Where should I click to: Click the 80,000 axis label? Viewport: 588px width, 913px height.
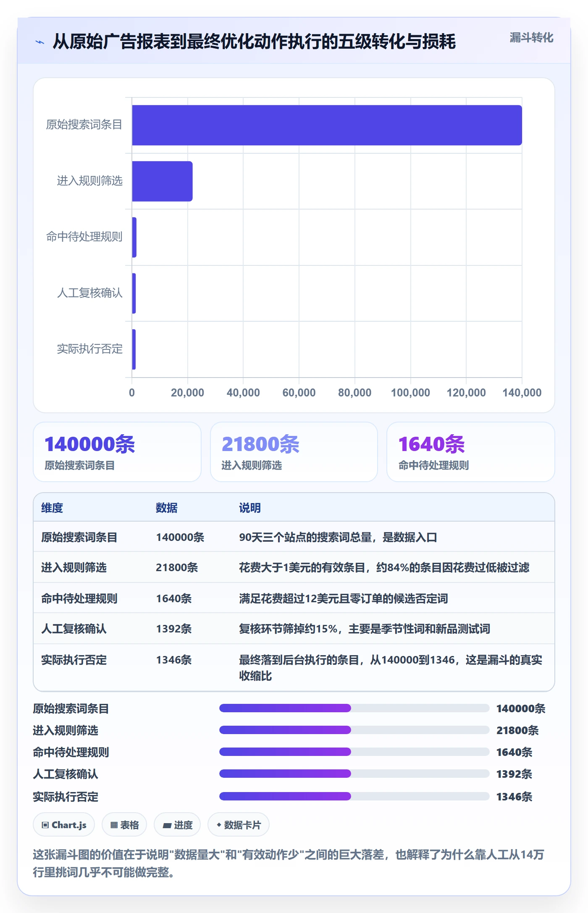(355, 393)
